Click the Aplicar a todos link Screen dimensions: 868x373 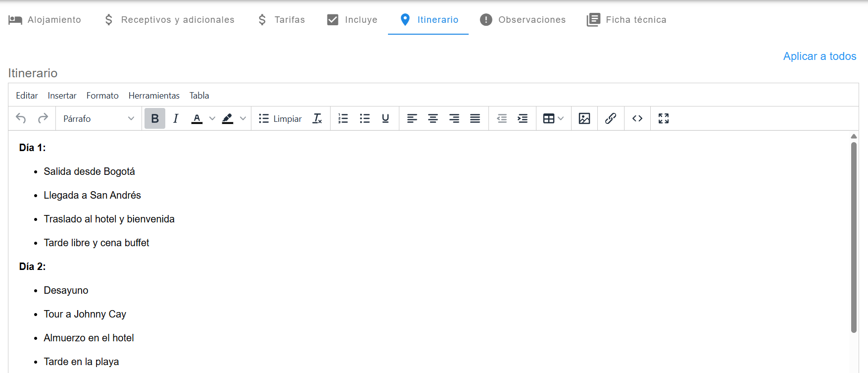819,56
